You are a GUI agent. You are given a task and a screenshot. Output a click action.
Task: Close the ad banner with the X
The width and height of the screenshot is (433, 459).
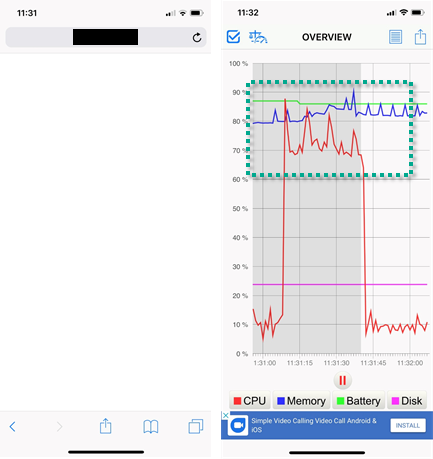coord(225,415)
